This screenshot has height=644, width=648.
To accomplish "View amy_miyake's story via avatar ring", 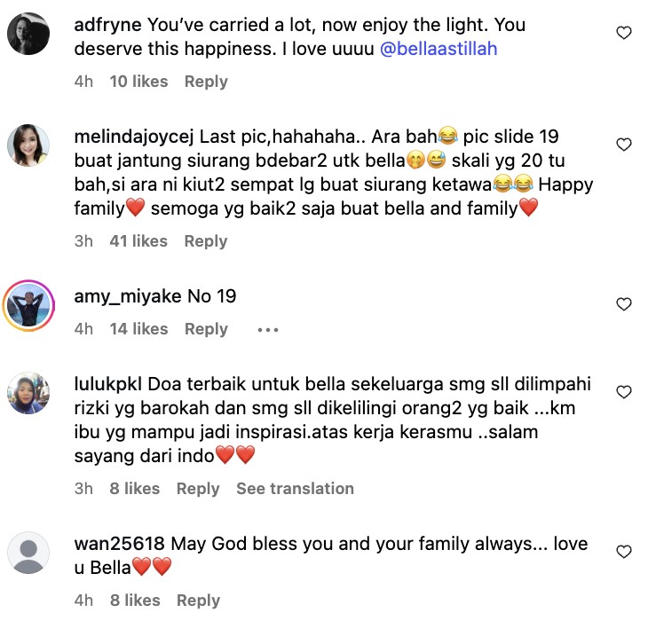I will tap(28, 305).
